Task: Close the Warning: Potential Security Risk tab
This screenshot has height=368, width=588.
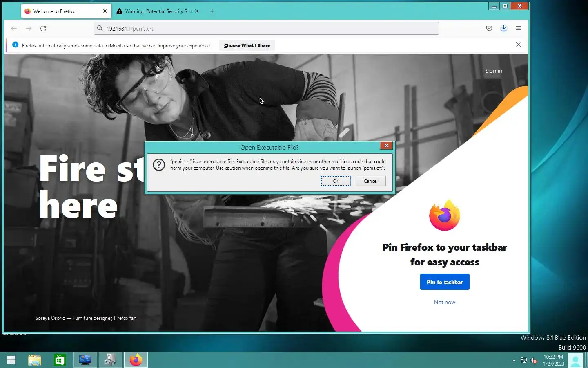Action: (197, 11)
